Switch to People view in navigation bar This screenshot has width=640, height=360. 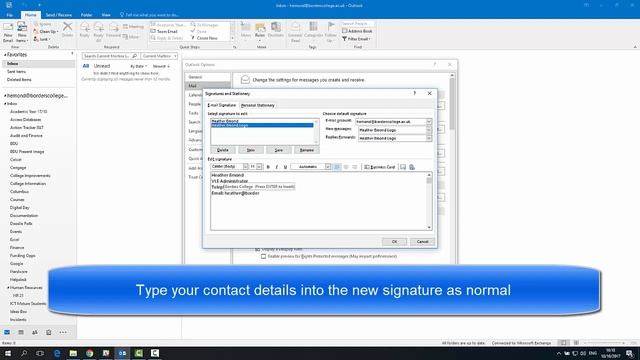pos(35,332)
